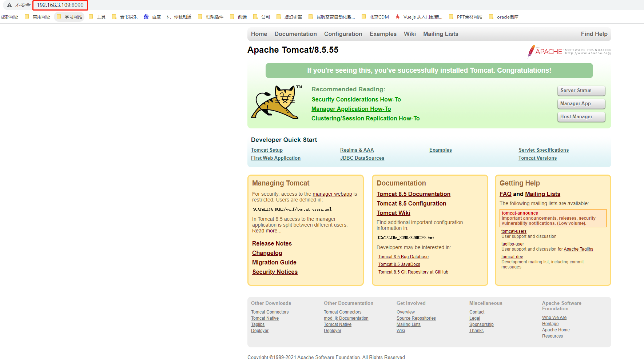
Task: Open Documentation in the top navigation bar
Action: point(295,34)
